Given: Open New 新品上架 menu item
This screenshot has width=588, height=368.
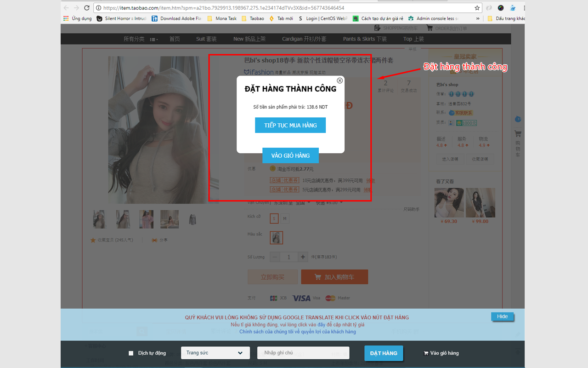Looking at the screenshot, I should pyautogui.click(x=249, y=39).
